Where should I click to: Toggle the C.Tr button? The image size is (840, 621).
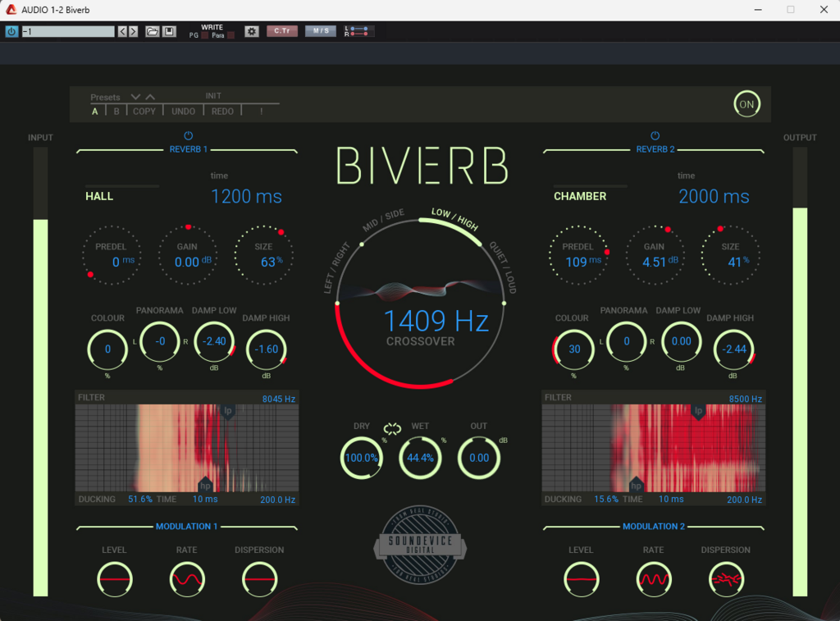point(282,31)
